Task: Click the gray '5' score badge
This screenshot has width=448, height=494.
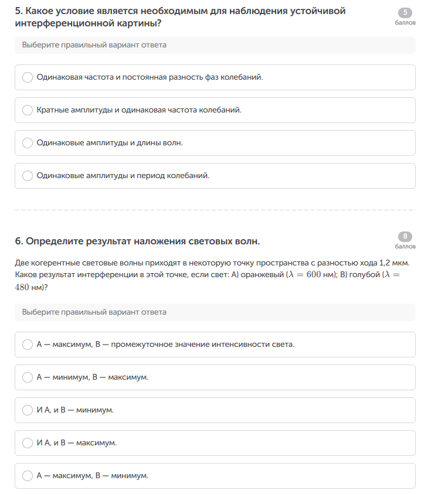Action: [x=405, y=13]
